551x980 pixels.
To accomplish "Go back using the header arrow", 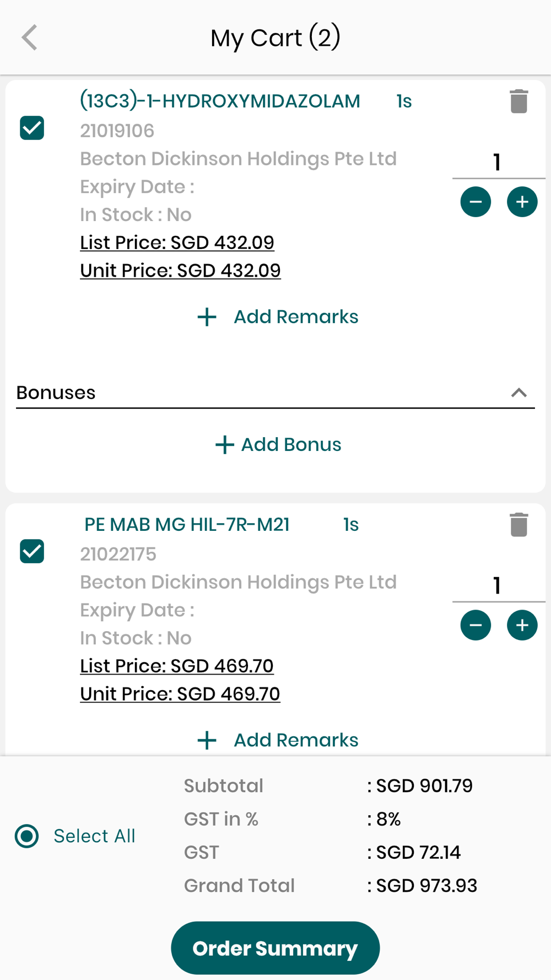I will click(x=30, y=37).
